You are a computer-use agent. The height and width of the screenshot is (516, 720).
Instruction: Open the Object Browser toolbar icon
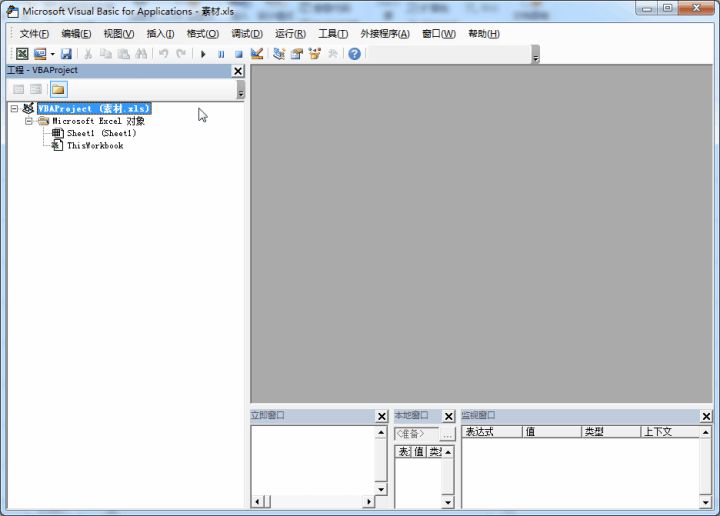(315, 54)
